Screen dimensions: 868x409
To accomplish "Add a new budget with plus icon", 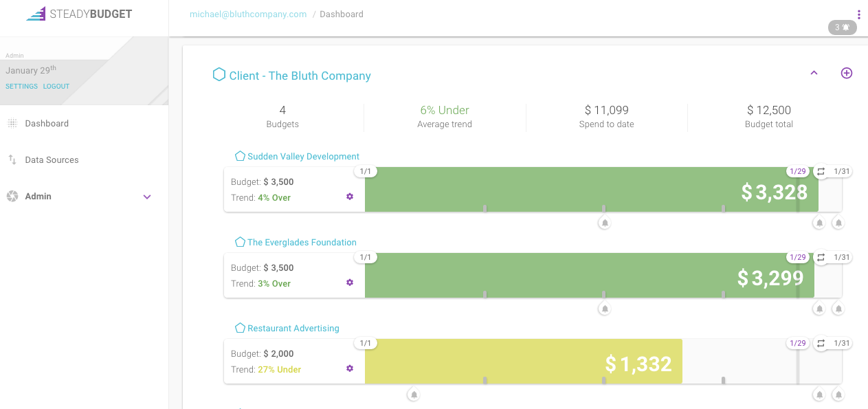I will (847, 73).
